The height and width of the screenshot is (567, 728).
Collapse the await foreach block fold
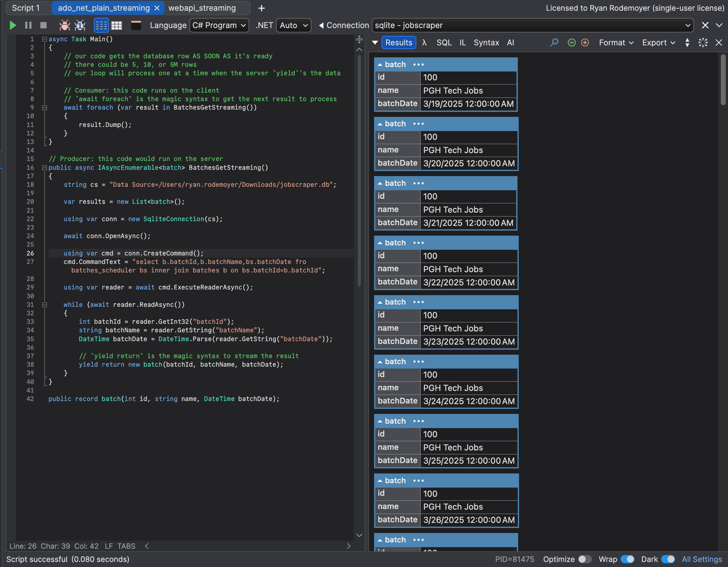point(44,108)
